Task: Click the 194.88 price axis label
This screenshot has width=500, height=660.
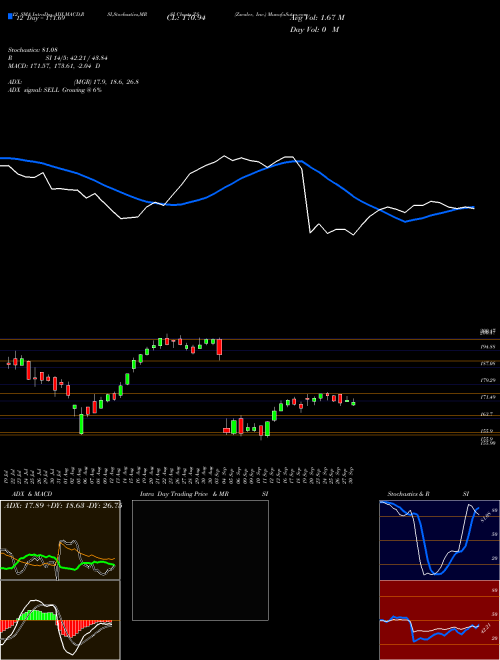Action: tap(488, 347)
